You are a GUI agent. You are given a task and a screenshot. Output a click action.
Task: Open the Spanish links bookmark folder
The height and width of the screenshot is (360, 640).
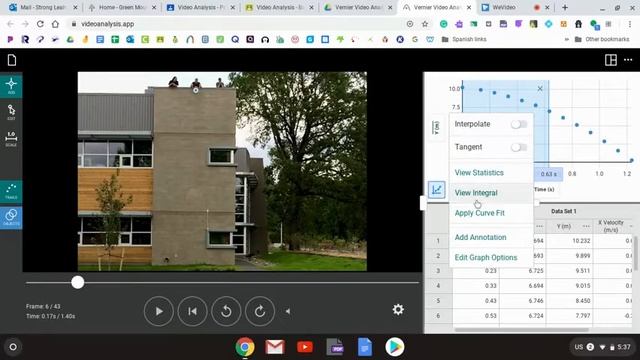coord(464,39)
